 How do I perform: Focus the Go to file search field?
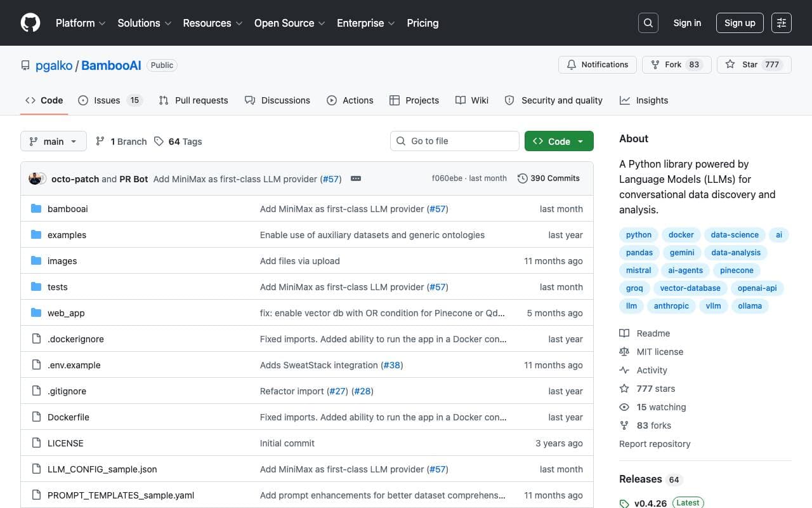click(455, 141)
